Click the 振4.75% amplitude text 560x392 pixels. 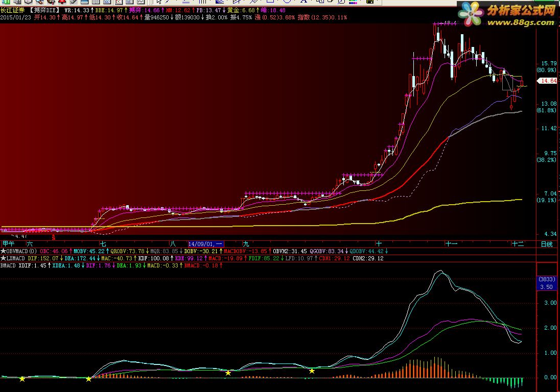[241, 17]
